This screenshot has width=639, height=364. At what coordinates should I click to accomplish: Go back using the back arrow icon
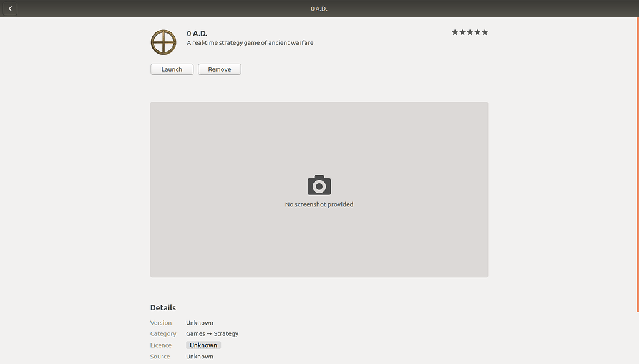(9, 8)
